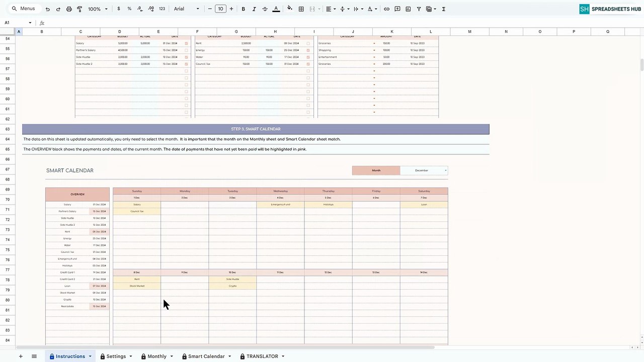Switch to the Smart Calendar sheet tab
Image resolution: width=644 pixels, height=362 pixels.
point(206,356)
